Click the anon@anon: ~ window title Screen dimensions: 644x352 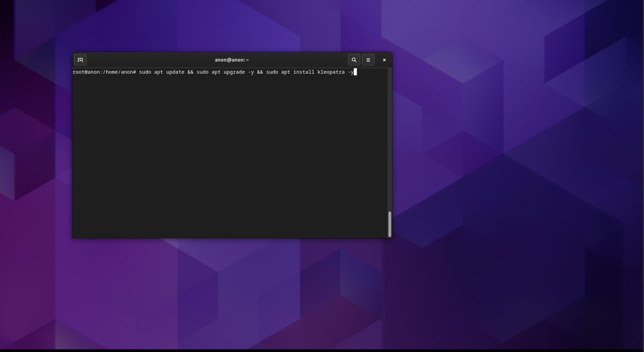coord(232,60)
